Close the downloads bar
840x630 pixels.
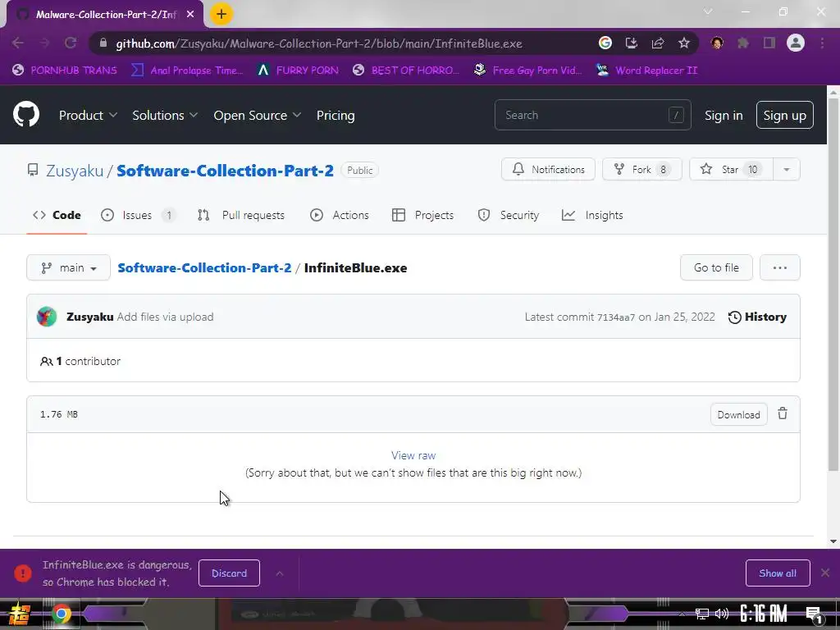click(x=825, y=573)
